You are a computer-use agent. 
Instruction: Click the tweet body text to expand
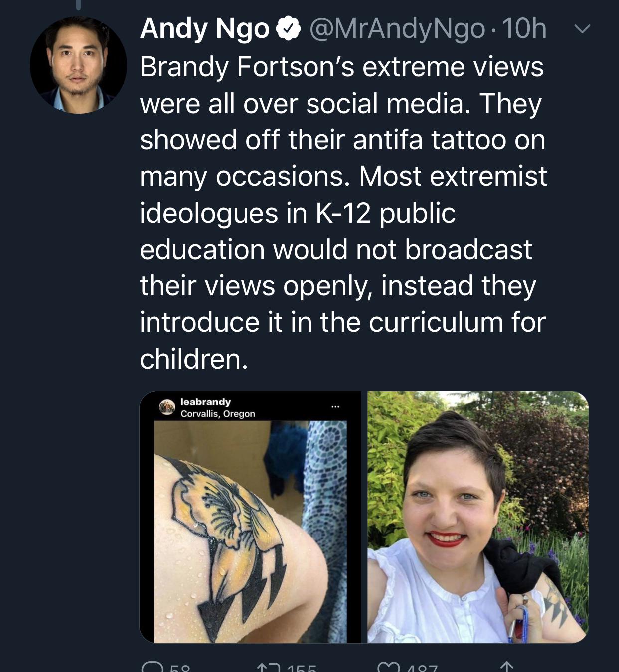click(x=343, y=213)
